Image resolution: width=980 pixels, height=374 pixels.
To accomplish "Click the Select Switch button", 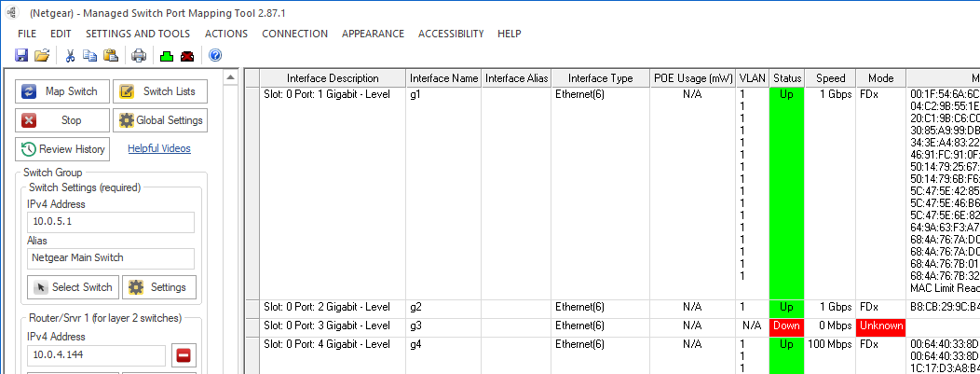I will (73, 287).
